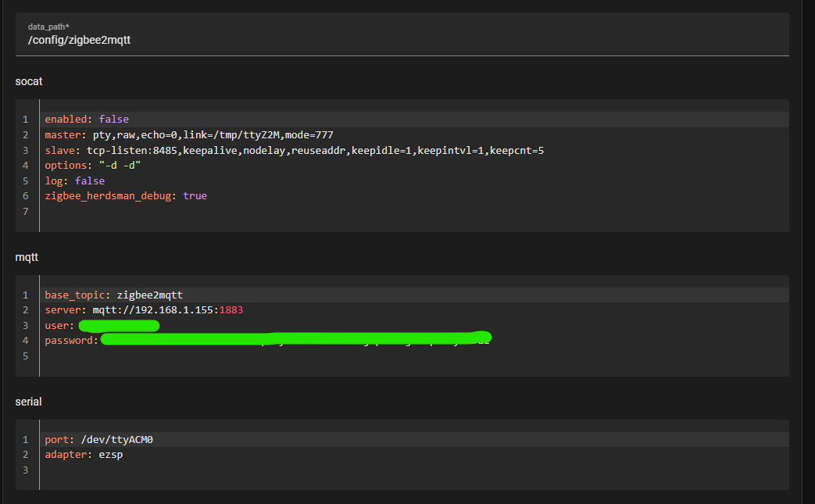Click the 'log: false' line
This screenshot has height=504, width=815.
click(74, 181)
